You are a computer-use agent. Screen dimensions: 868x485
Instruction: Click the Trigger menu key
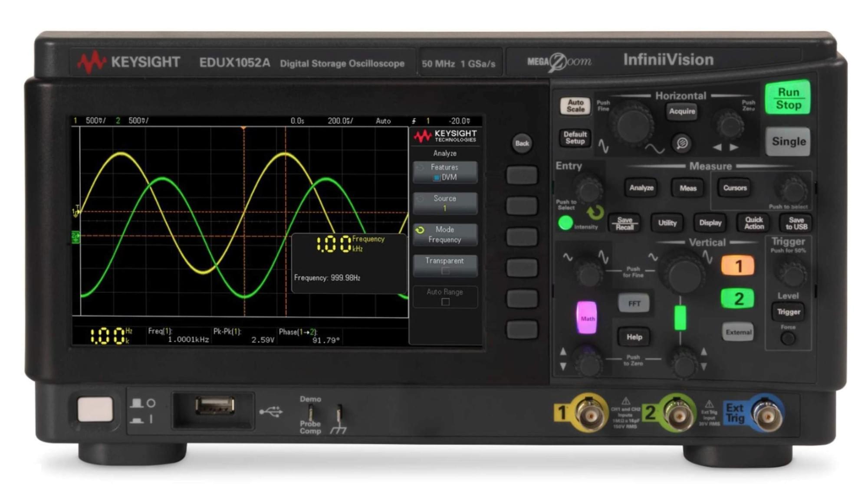(x=788, y=312)
